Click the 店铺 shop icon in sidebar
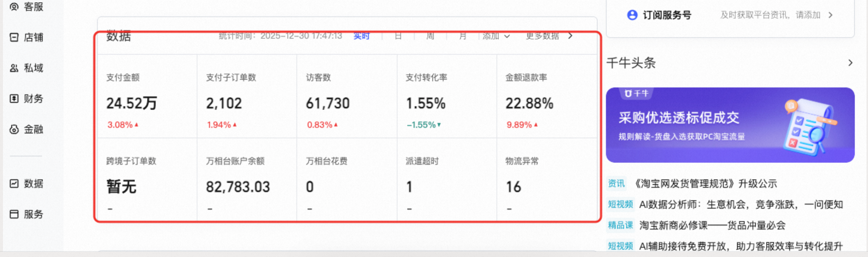The width and height of the screenshot is (868, 257). [x=14, y=37]
